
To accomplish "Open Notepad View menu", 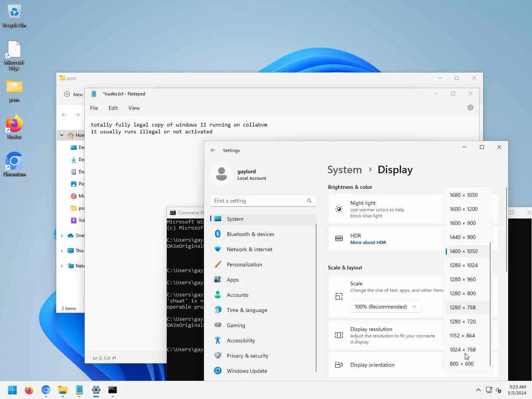I will (x=134, y=108).
